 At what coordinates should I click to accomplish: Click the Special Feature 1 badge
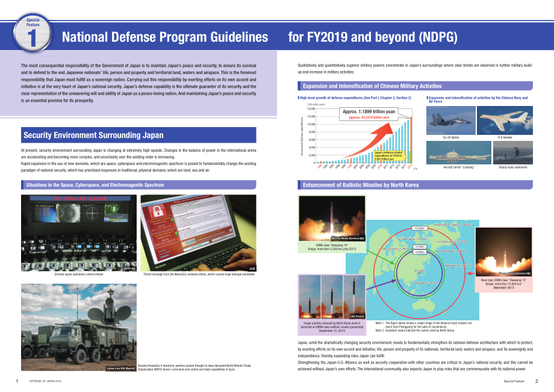[33, 33]
